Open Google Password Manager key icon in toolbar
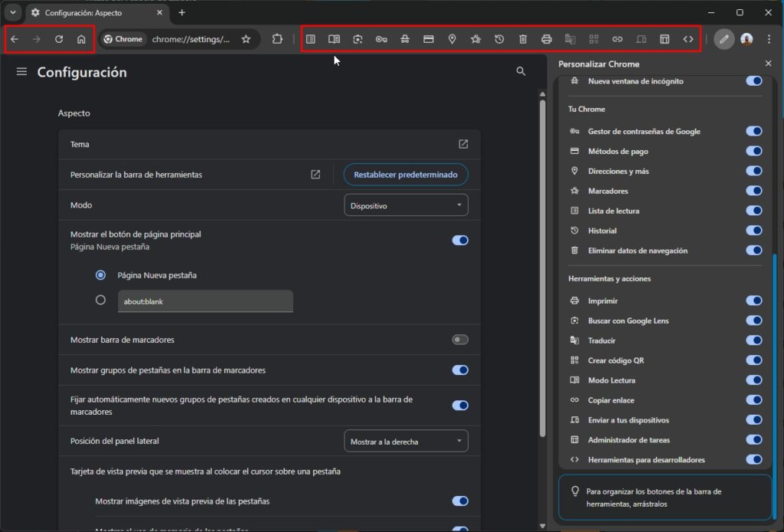The width and height of the screenshot is (784, 532). (381, 39)
